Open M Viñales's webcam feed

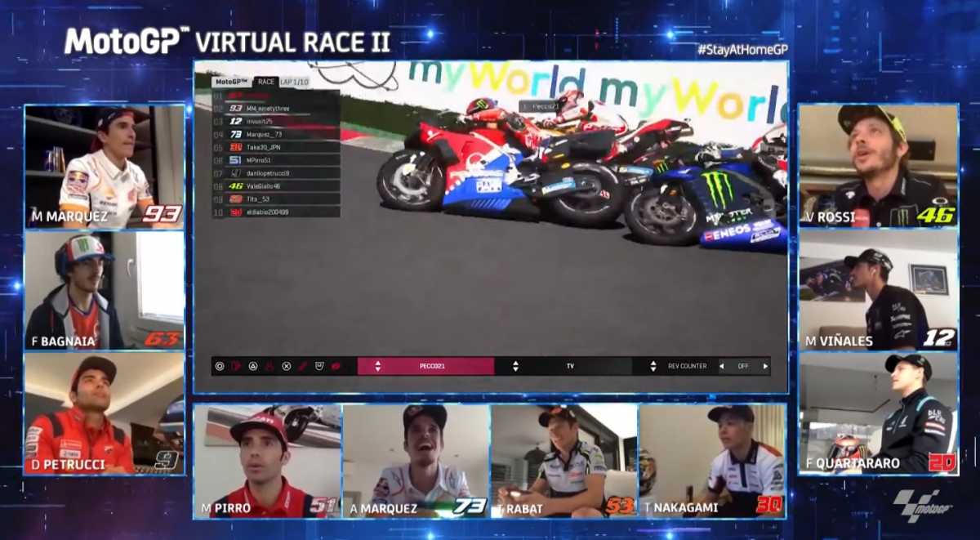pyautogui.click(x=878, y=290)
